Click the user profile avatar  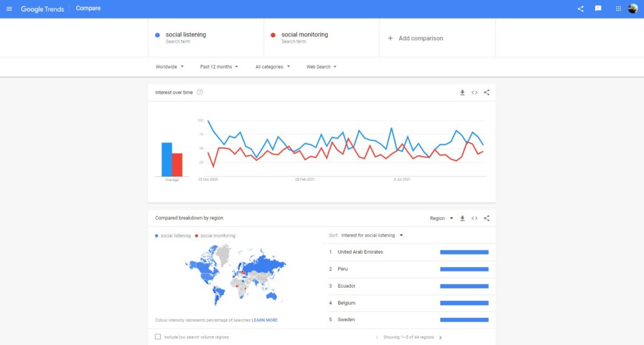pyautogui.click(x=633, y=9)
